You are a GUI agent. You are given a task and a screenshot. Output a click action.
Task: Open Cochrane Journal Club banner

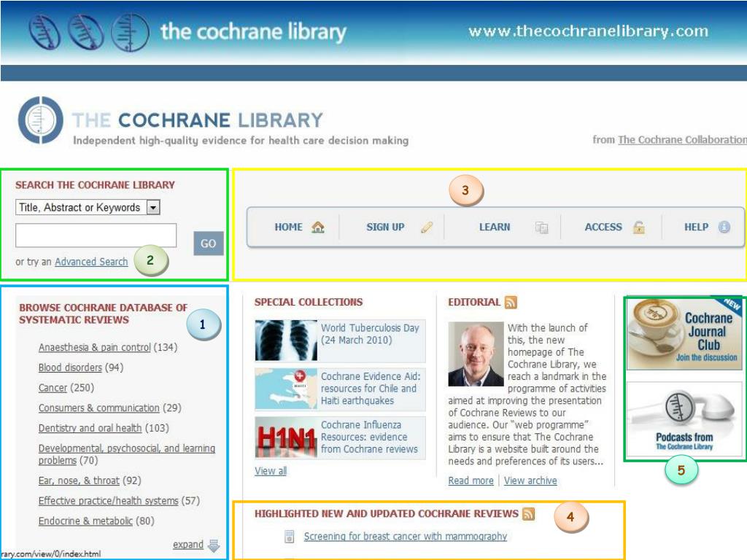tap(684, 334)
